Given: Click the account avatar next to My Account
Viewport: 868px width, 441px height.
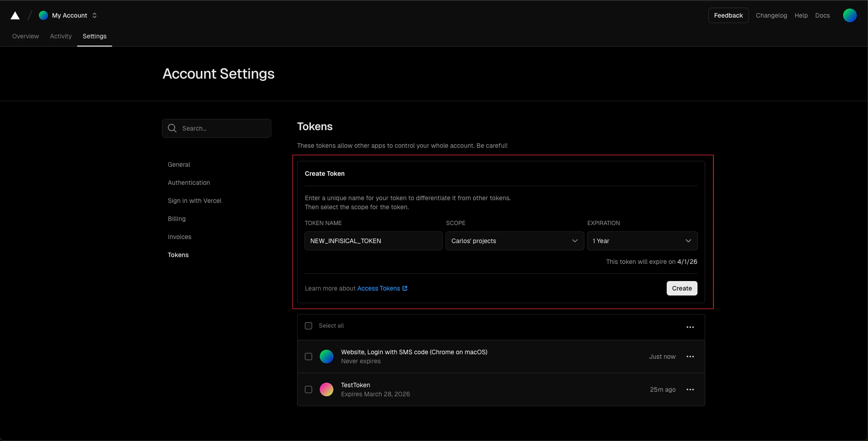Looking at the screenshot, I should pos(43,15).
